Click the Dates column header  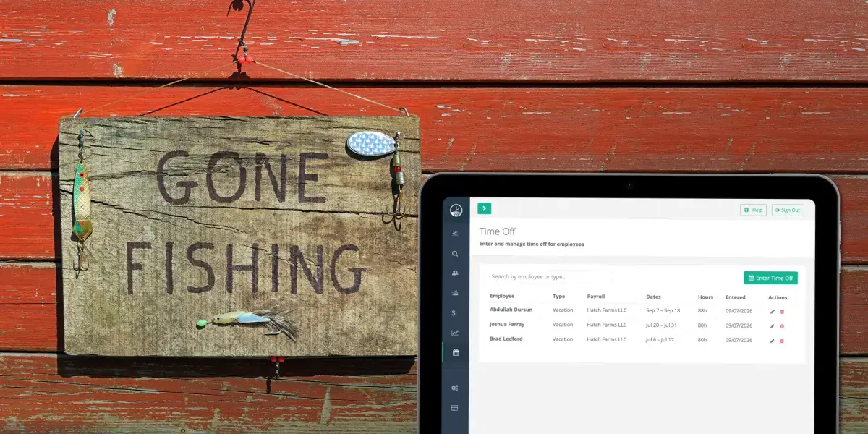coord(653,297)
